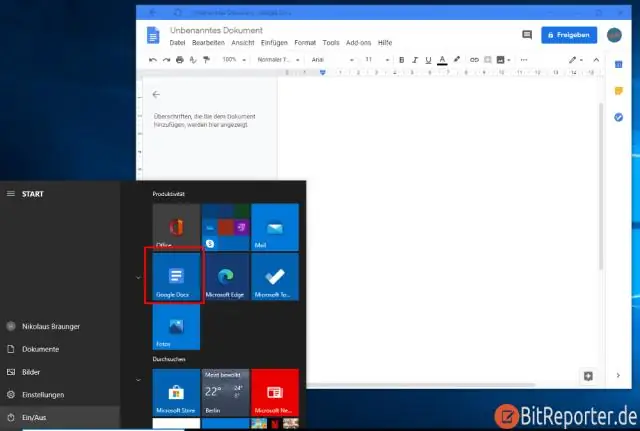
Task: Print the document via printer icon
Action: click(180, 60)
